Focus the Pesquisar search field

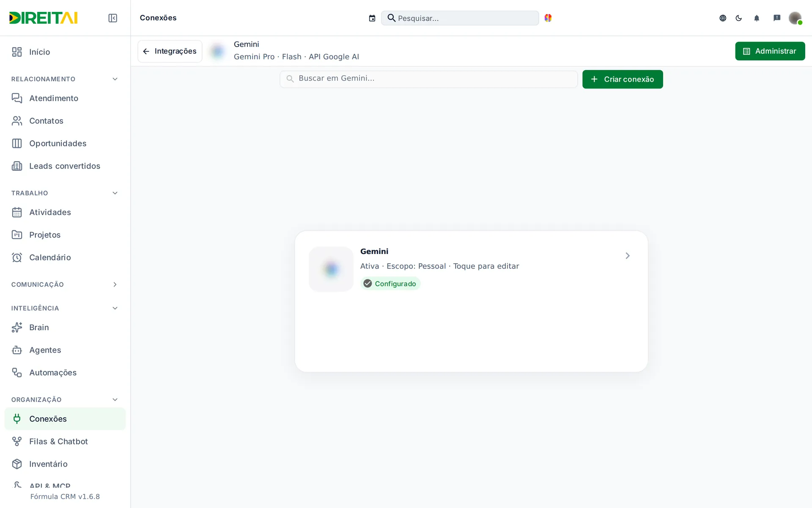[x=460, y=18]
